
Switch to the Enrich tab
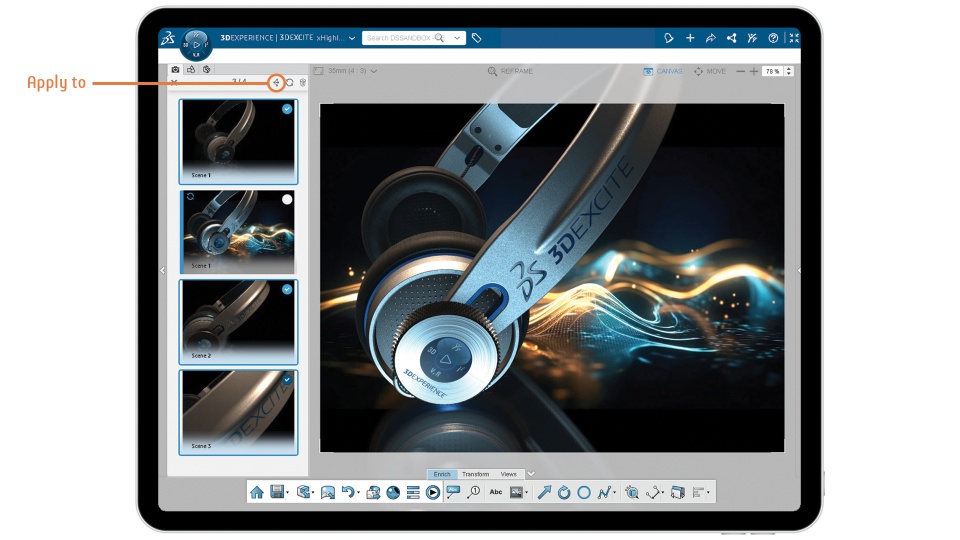(442, 474)
